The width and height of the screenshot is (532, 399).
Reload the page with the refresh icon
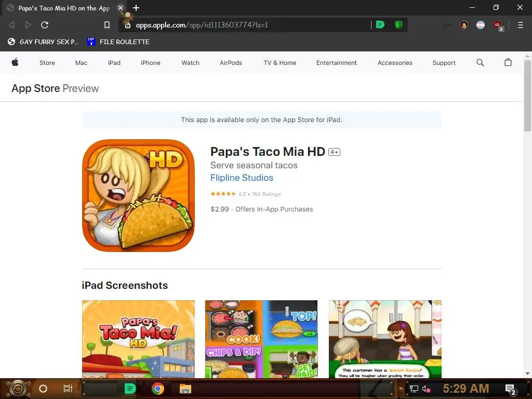coord(45,25)
